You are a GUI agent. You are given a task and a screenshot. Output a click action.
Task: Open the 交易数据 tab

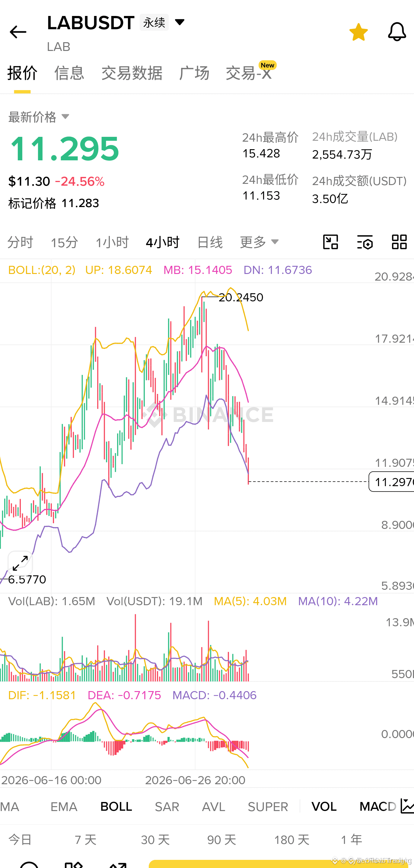[132, 73]
